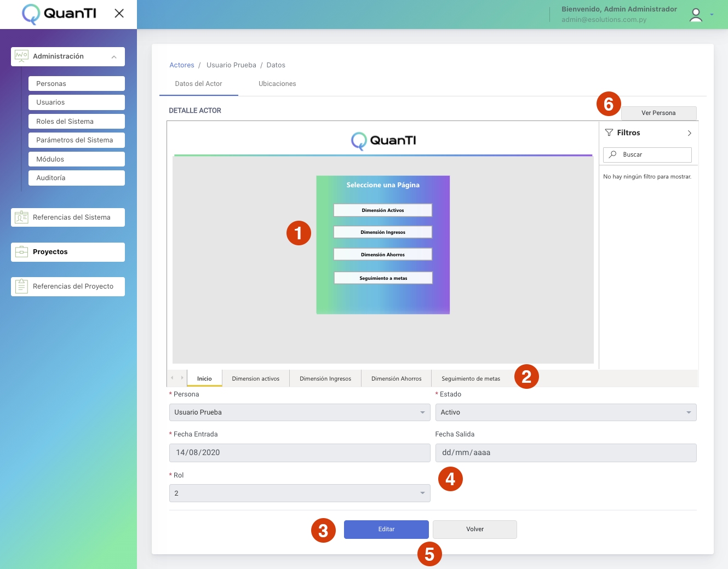
Task: Open Usuarios in sidebar
Action: (77, 102)
